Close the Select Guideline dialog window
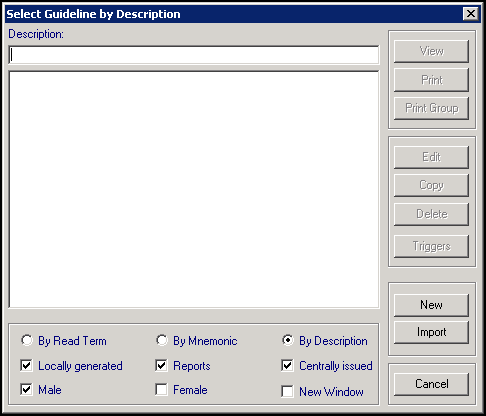Viewport: 486px width, 416px height. pyautogui.click(x=471, y=14)
